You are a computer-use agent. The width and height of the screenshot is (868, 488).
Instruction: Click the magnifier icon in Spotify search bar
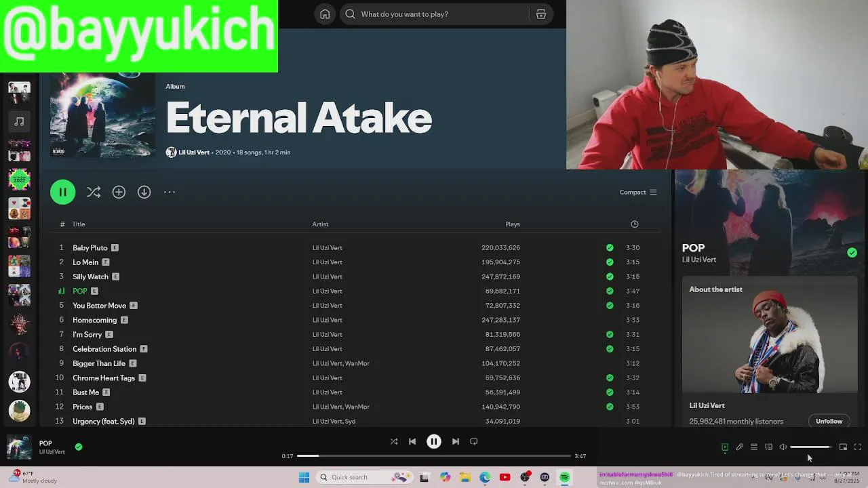[350, 14]
